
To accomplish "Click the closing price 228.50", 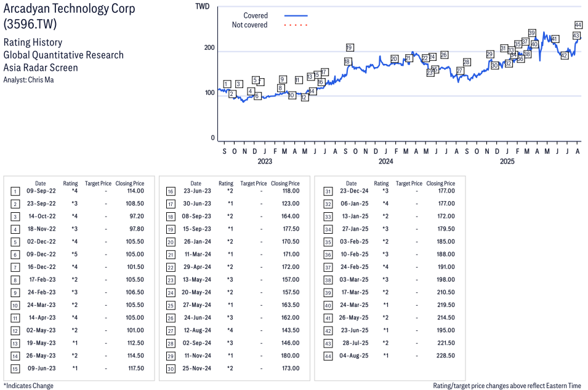I will click(x=446, y=356).
